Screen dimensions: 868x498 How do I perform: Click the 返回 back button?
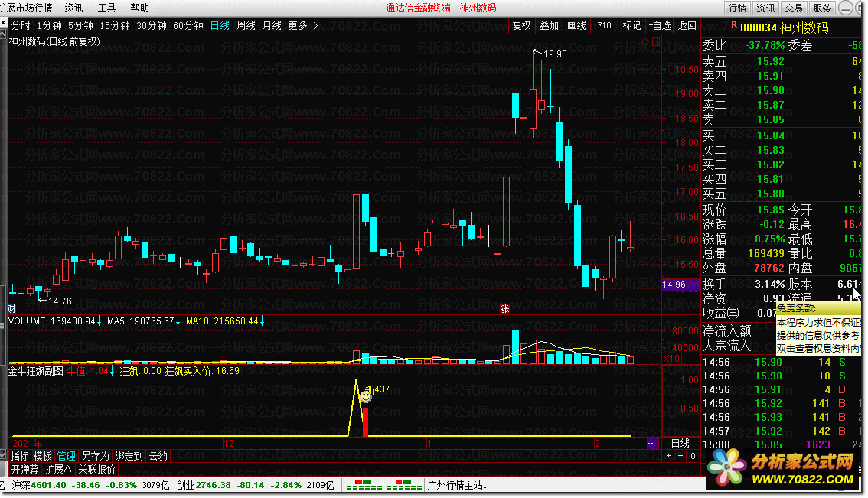point(687,25)
